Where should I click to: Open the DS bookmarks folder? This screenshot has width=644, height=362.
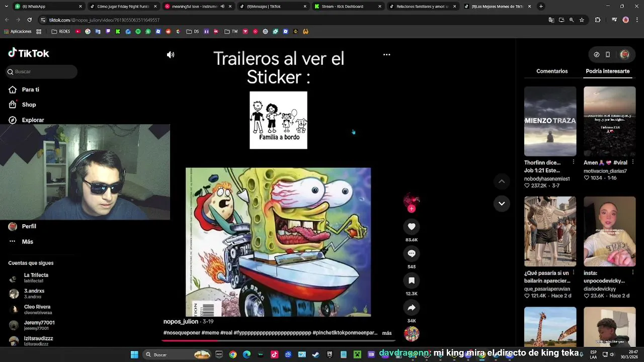(193, 31)
